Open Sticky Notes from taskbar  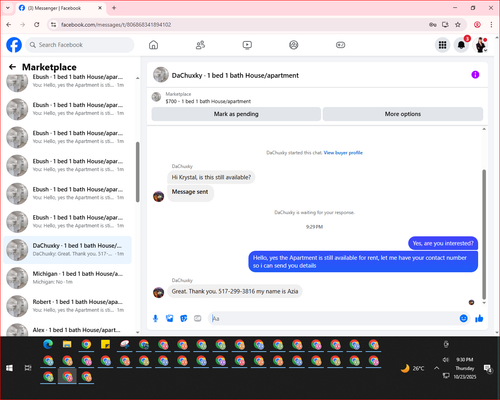click(105, 344)
